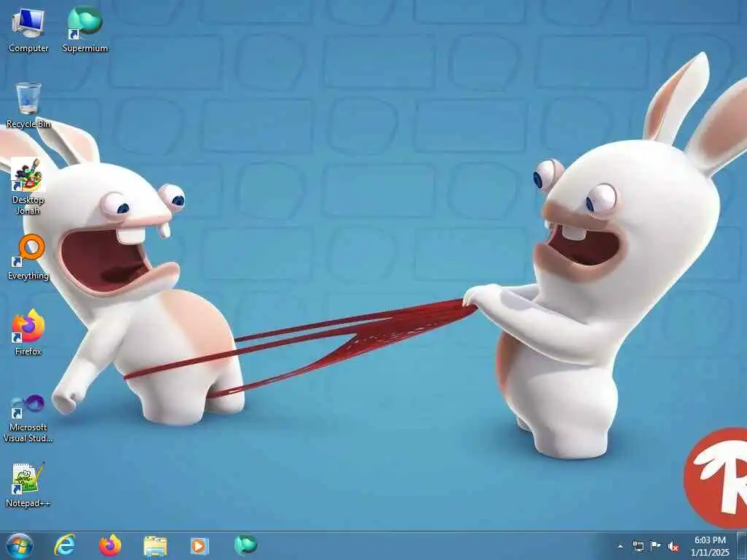The image size is (747, 560).
Task: Launch Supermium from the taskbar
Action: [x=245, y=545]
